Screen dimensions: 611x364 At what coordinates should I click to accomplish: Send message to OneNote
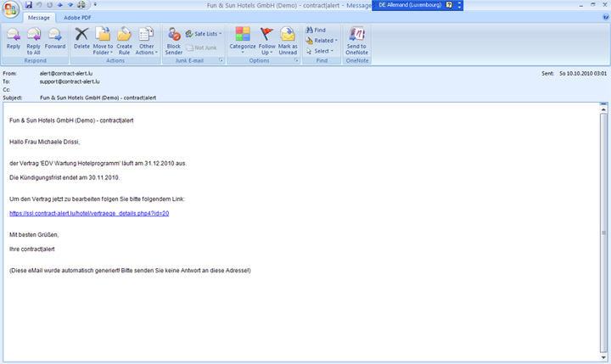356,38
